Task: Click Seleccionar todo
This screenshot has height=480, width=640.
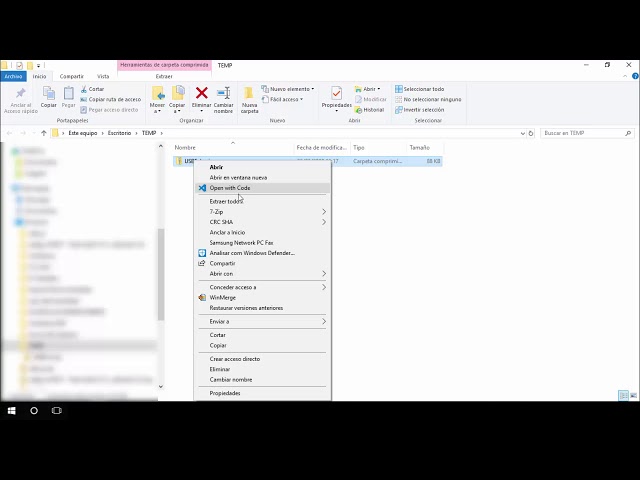Action: pos(420,89)
